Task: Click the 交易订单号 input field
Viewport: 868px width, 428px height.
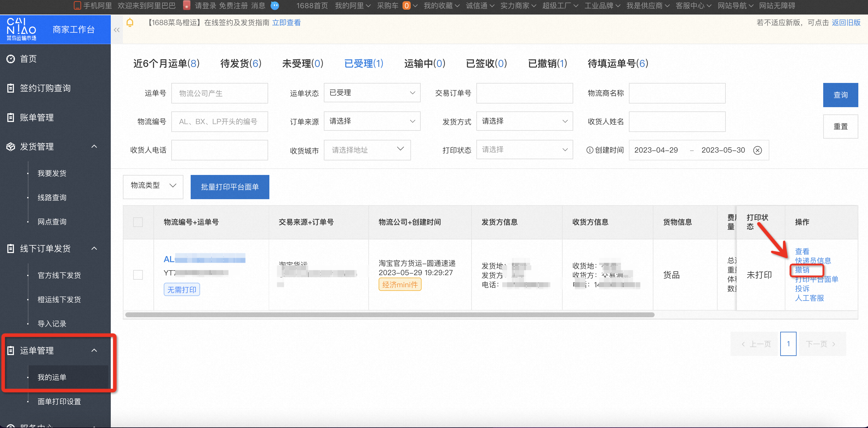Action: pyautogui.click(x=524, y=93)
